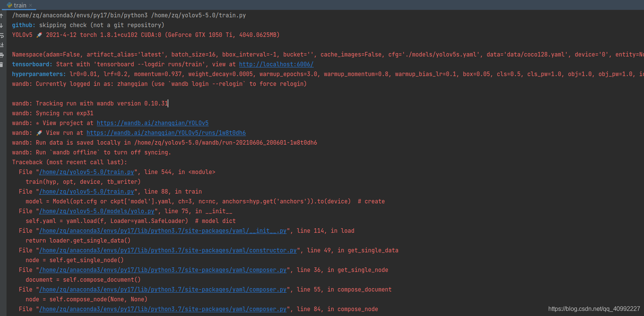
Task: Click the 'document = self.compose_document()' line
Action: (x=83, y=280)
